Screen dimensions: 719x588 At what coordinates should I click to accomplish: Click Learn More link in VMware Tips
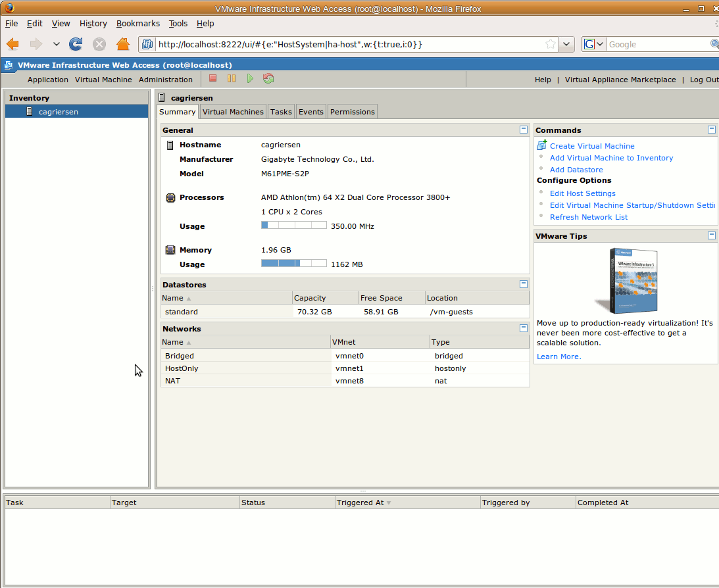tap(558, 356)
